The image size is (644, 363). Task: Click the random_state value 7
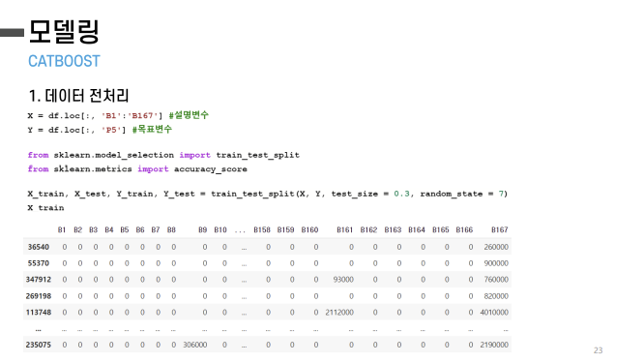(501, 194)
